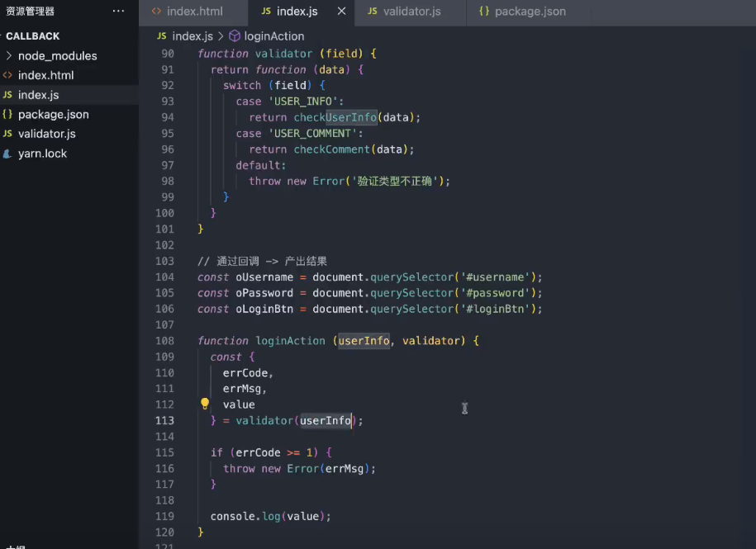Screen dimensions: 756x549
Task: Click the if condition on line 115
Action: [x=273, y=452]
